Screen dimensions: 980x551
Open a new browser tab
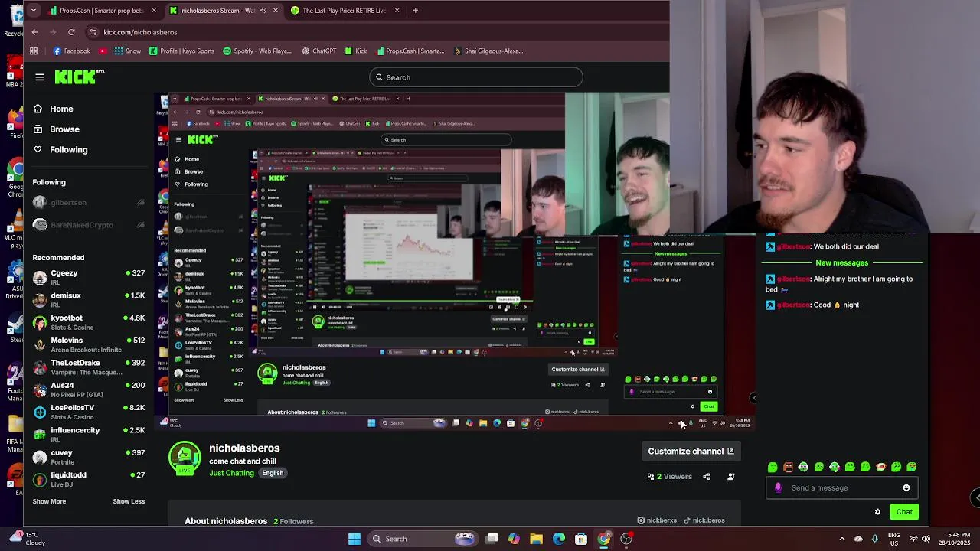(x=415, y=11)
